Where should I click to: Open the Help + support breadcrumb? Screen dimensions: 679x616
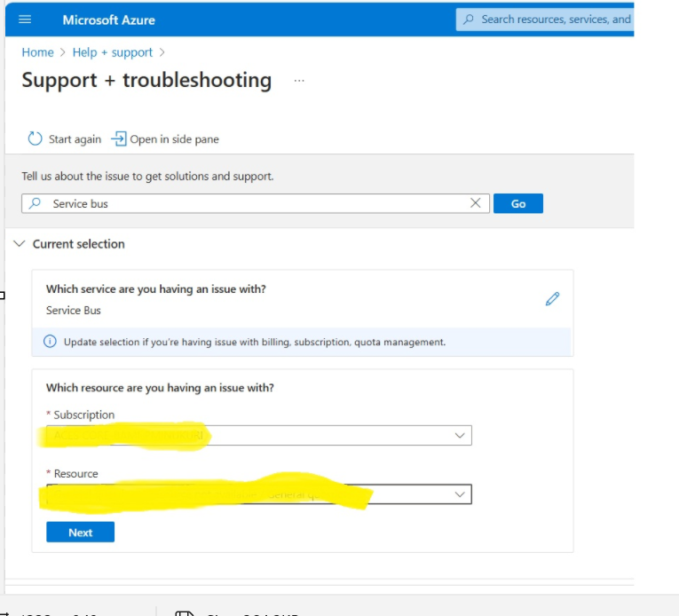[x=112, y=52]
